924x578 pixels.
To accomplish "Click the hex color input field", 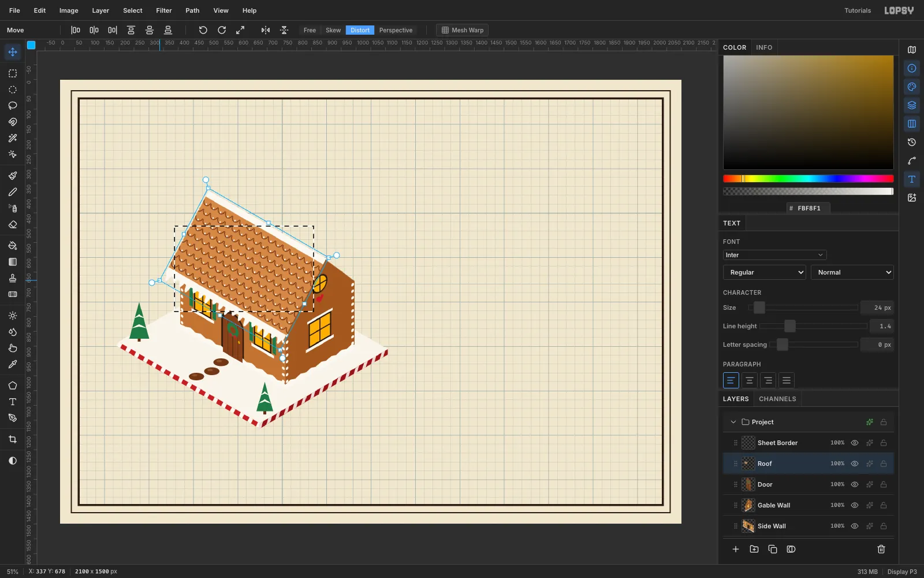I will [808, 208].
